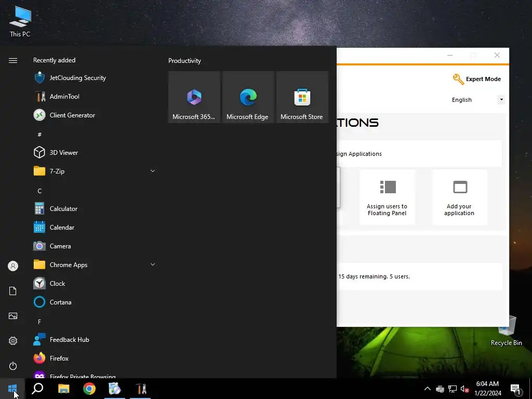Click the Windows Start button

pos(12,389)
